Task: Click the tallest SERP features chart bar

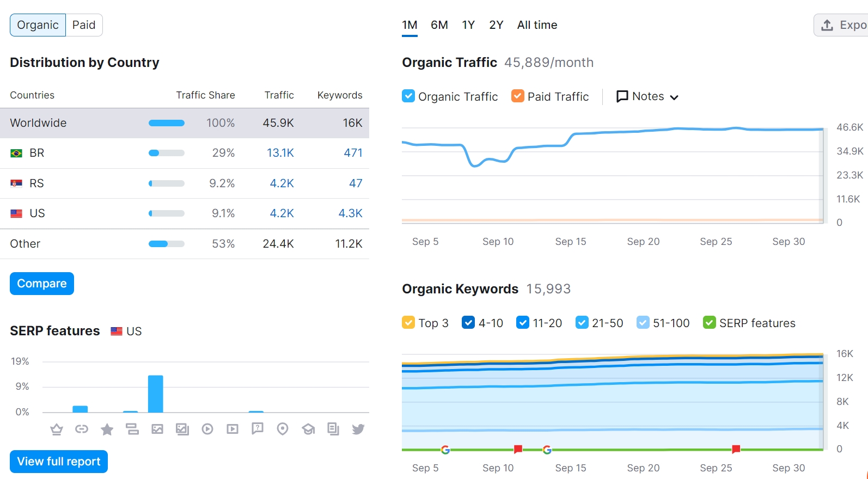Action: (156, 394)
